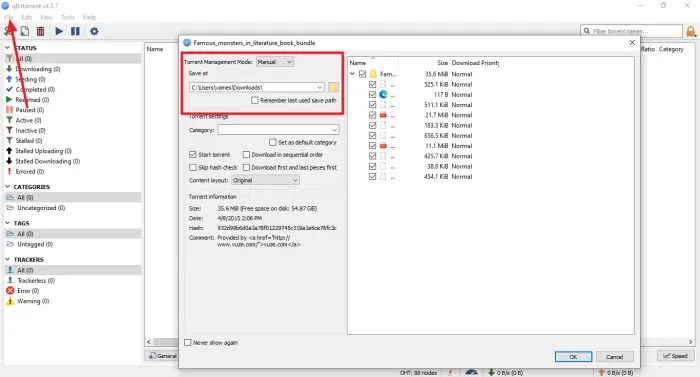The height and width of the screenshot is (377, 700).
Task: Click the download speed arrow in status bar
Action: 491,372
